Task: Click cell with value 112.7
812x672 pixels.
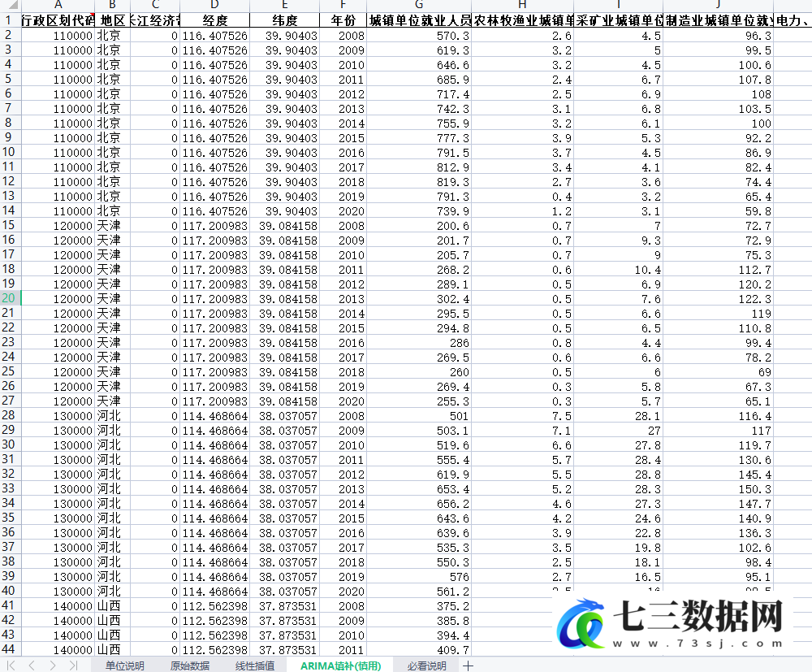Action: [x=718, y=270]
